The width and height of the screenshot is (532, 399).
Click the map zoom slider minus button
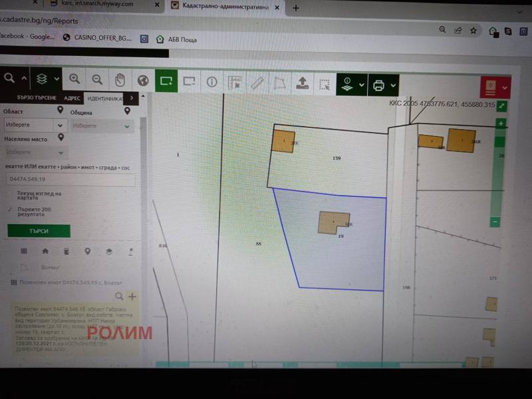[x=494, y=221]
